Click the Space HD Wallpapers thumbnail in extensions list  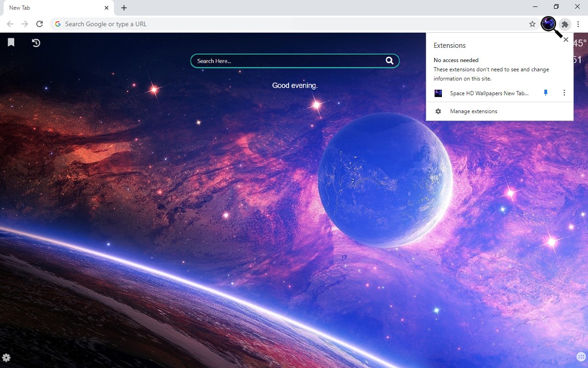[x=438, y=93]
